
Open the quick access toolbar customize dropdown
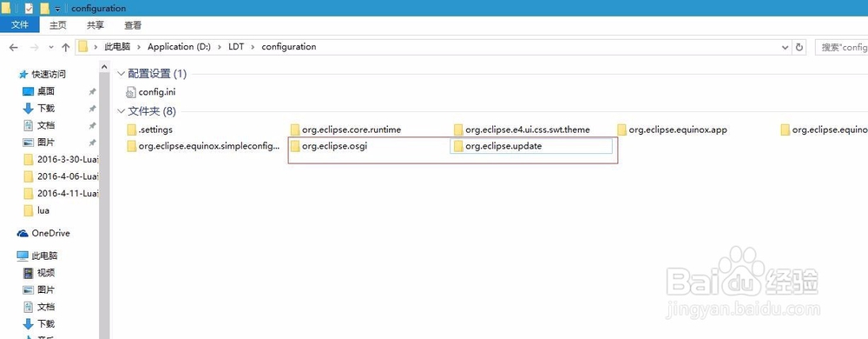point(58,9)
